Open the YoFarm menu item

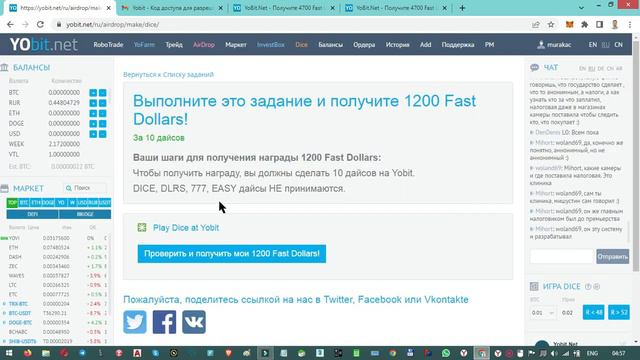point(144,44)
